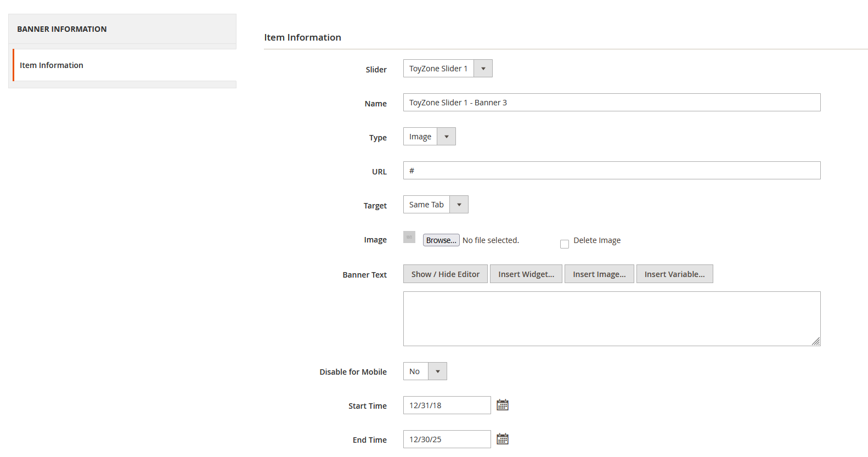Click the Insert Widget... button
This screenshot has width=868, height=457.
[526, 274]
